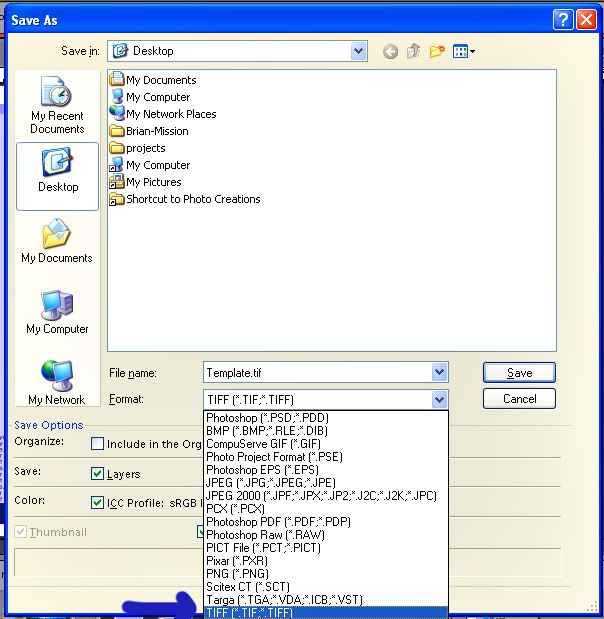
Task: Select My Network Places in file list
Action: point(163,114)
